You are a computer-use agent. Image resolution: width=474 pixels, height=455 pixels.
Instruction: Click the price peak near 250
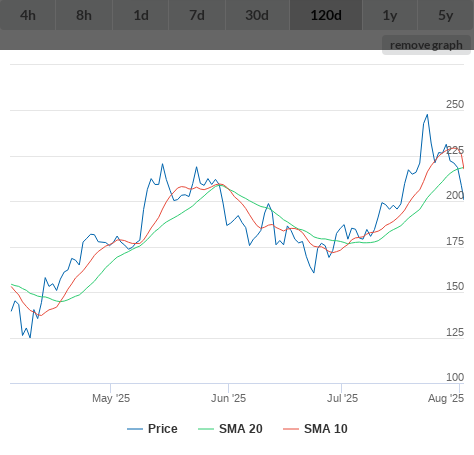click(x=427, y=115)
